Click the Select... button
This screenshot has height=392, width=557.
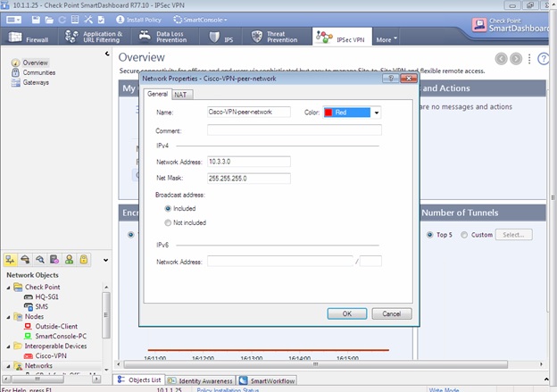point(513,235)
